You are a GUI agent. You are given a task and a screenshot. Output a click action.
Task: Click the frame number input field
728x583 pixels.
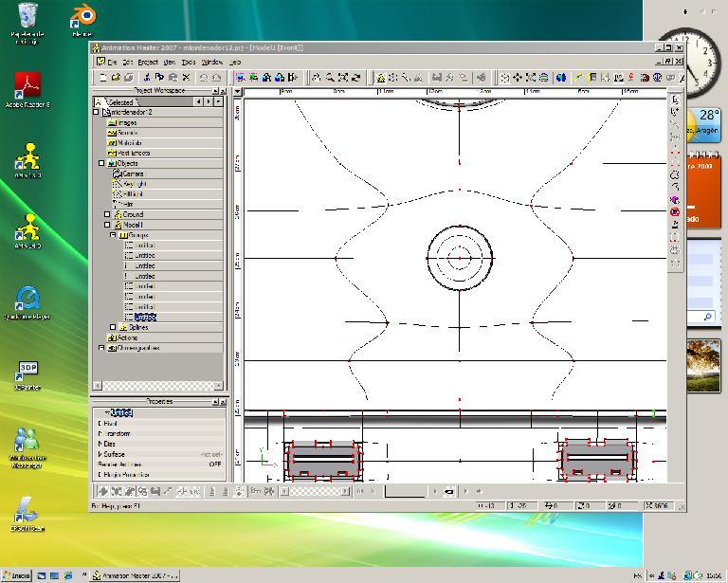(405, 491)
